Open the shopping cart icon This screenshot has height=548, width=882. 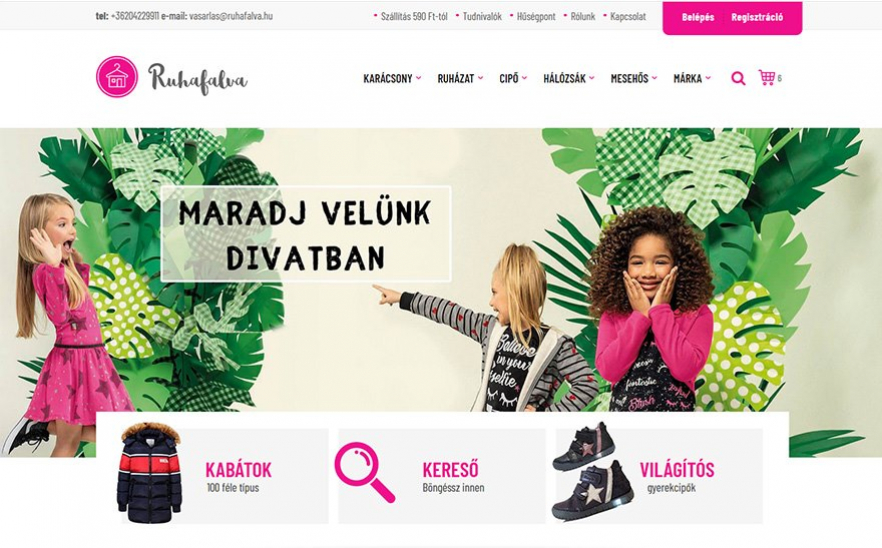click(x=767, y=78)
